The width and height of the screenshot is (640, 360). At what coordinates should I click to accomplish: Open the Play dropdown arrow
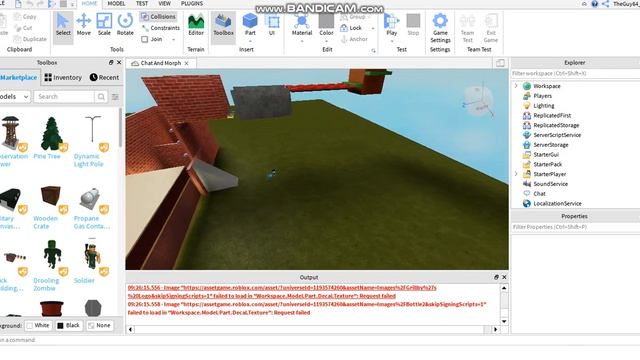click(x=391, y=41)
